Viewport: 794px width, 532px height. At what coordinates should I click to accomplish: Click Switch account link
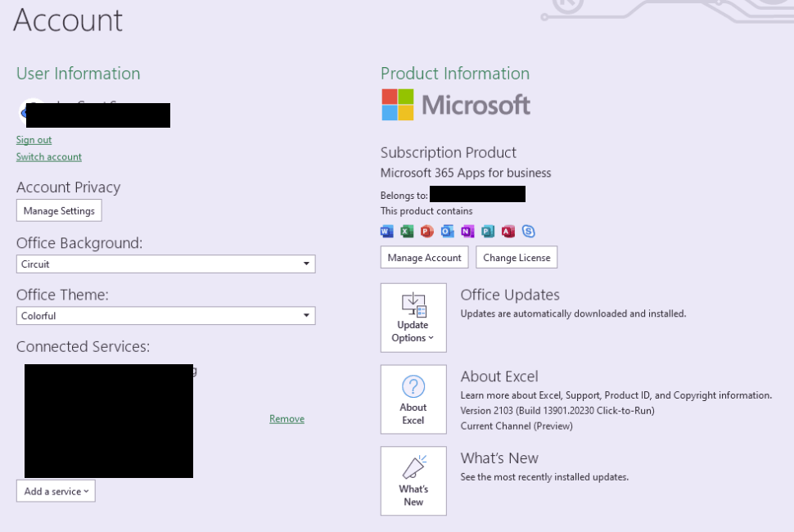[x=48, y=157]
